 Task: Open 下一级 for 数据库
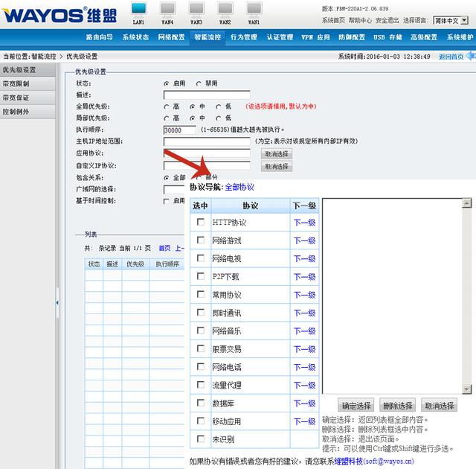(x=304, y=403)
